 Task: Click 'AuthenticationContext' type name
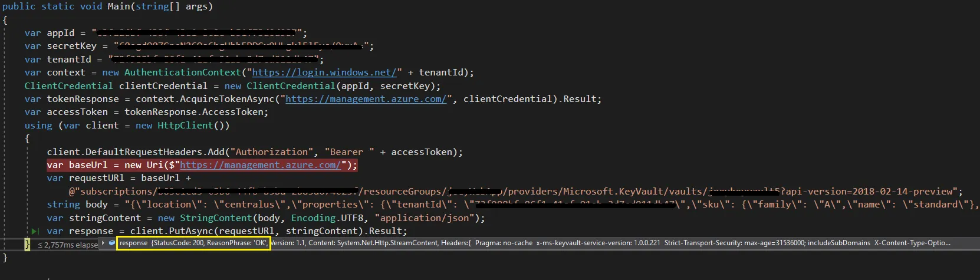click(x=183, y=73)
